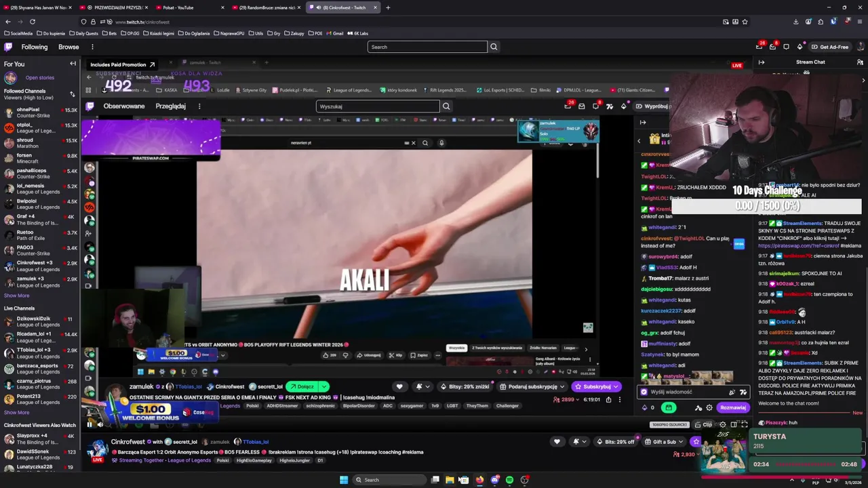Click the Windows Start button
868x488 pixels.
pos(344,480)
